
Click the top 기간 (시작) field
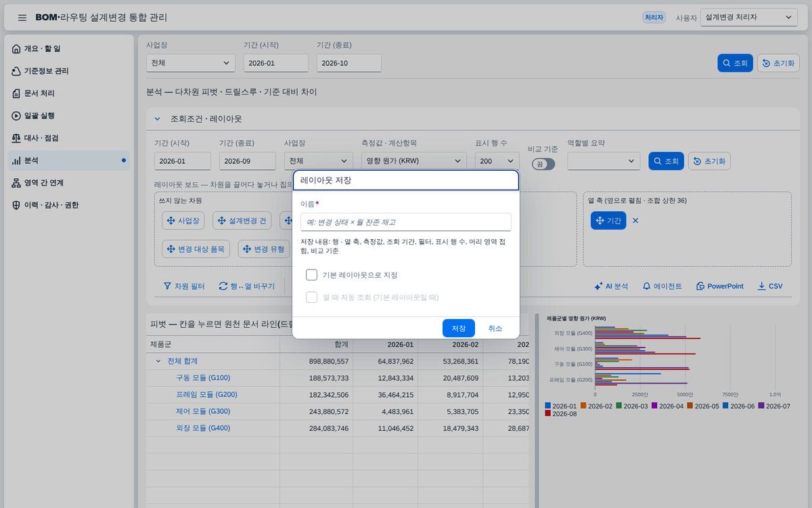coord(276,63)
